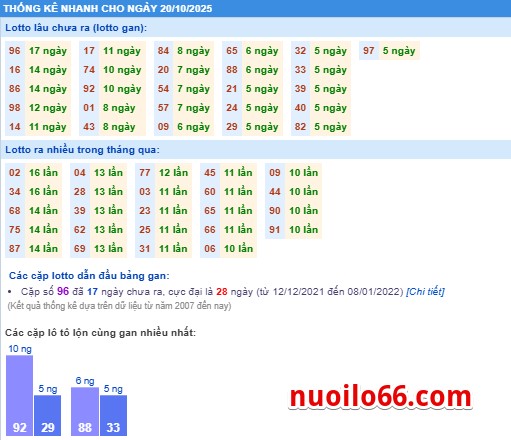The width and height of the screenshot is (511, 440).
Task: Click number 14 in the lotto gan table
Action: (15, 127)
